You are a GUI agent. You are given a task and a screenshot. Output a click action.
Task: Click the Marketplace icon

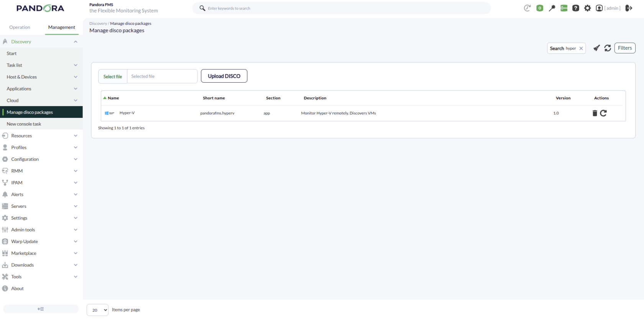(x=5, y=253)
